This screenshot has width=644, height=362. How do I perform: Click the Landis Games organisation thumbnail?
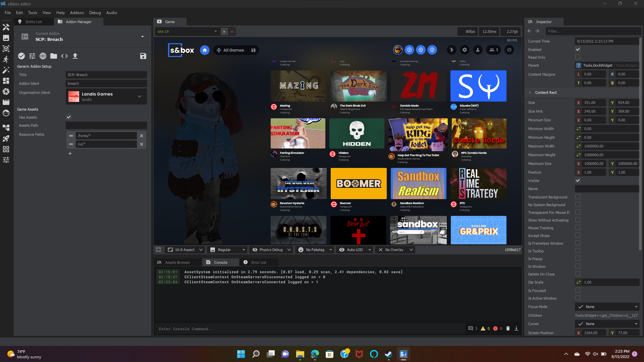point(73,97)
